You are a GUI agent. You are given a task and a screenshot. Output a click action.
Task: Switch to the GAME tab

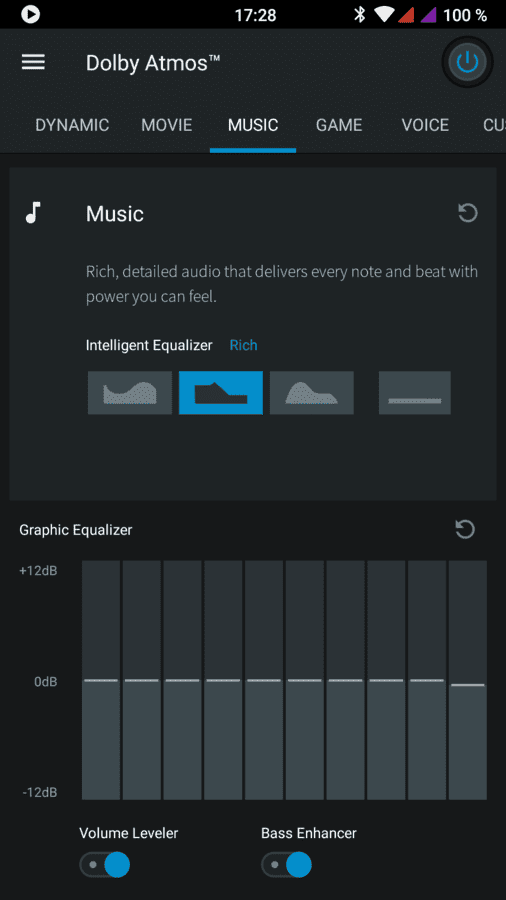[x=339, y=125]
